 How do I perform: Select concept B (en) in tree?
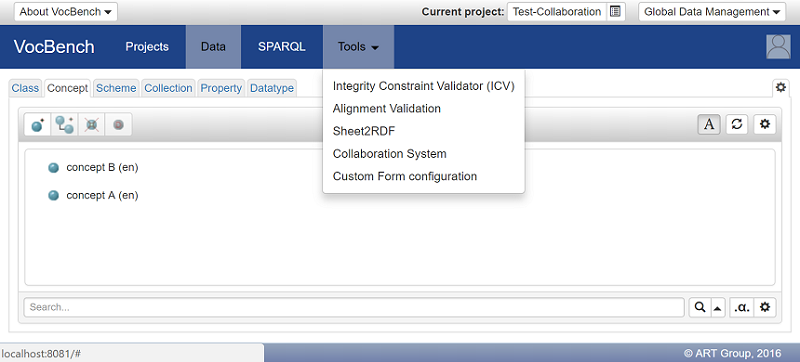(x=102, y=168)
